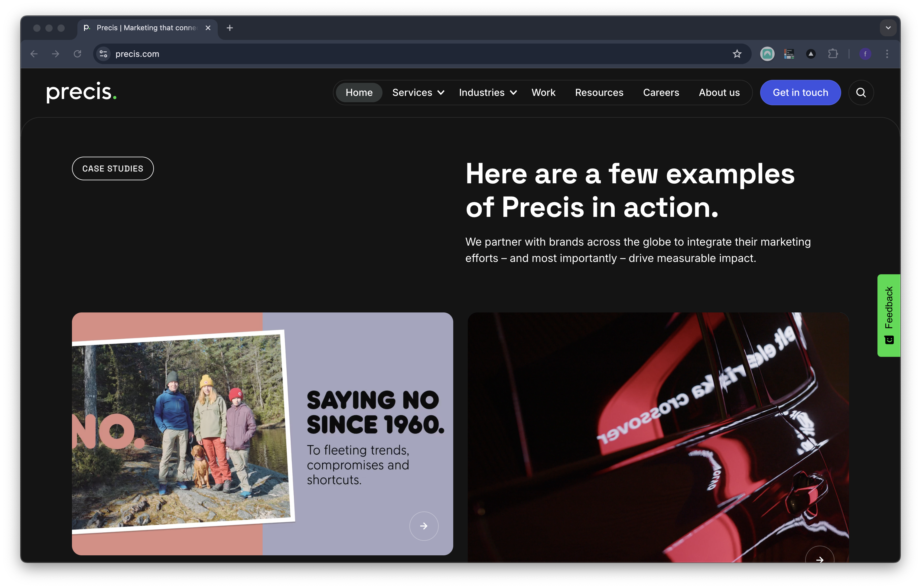Viewport: 921px width, 588px height.
Task: Click the Case Studies pill button
Action: pyautogui.click(x=113, y=168)
